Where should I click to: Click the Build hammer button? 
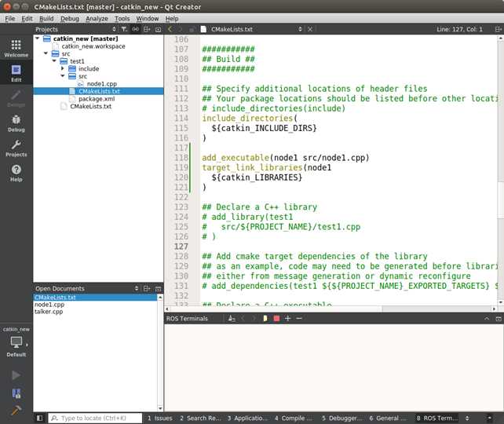16,411
